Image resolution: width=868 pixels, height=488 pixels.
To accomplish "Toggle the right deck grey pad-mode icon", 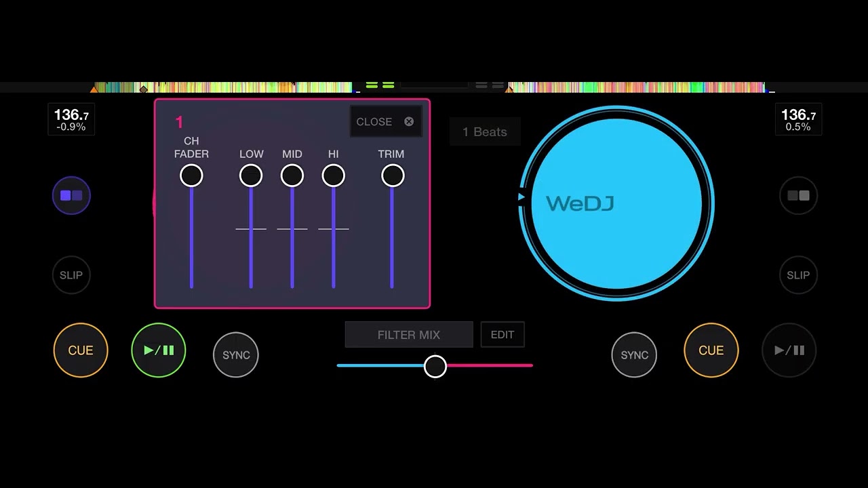I will tap(798, 196).
